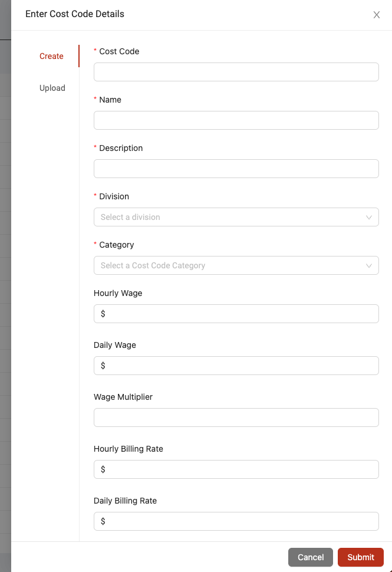Screen dimensions: 392x572
Task: Focus the Hourly Wage amount field
Action: point(236,314)
